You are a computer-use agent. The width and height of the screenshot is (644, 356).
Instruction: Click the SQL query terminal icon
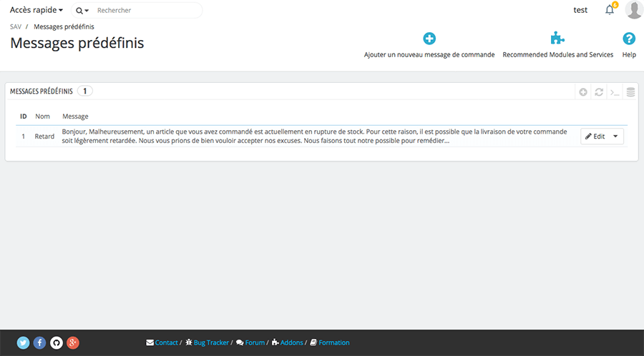[615, 92]
